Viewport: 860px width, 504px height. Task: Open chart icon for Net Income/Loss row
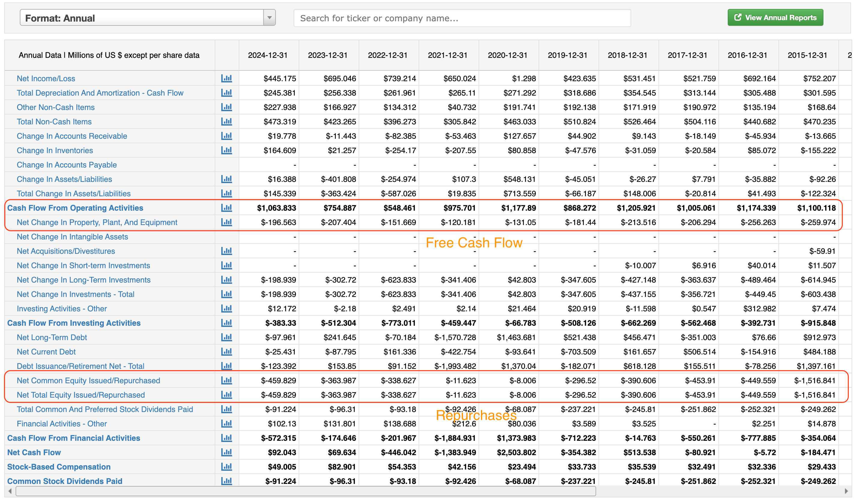tap(226, 79)
